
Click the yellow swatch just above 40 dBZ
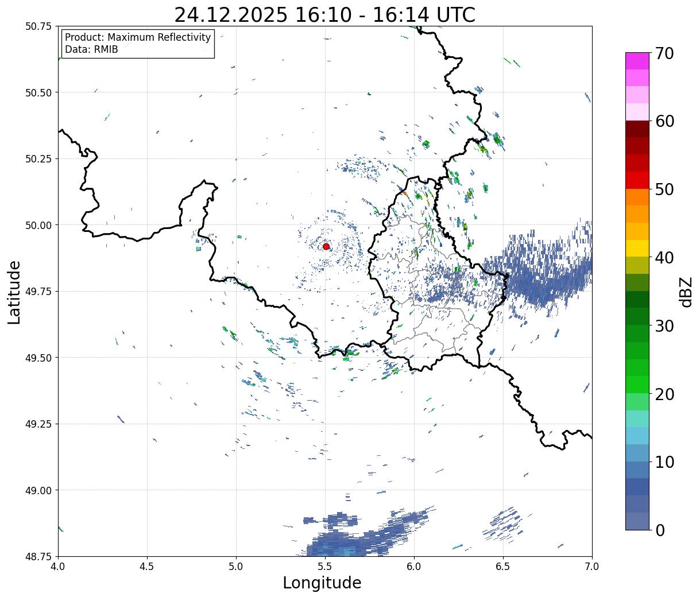click(637, 248)
